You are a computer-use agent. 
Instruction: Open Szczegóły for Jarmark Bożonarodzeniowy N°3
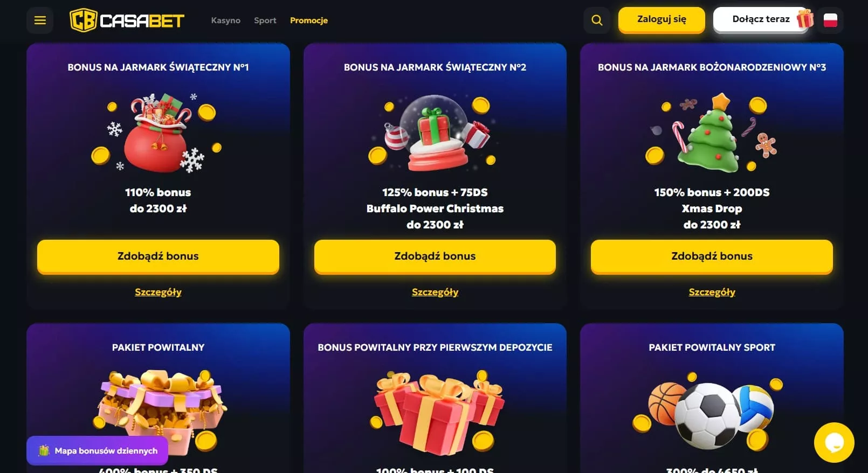[x=712, y=292]
